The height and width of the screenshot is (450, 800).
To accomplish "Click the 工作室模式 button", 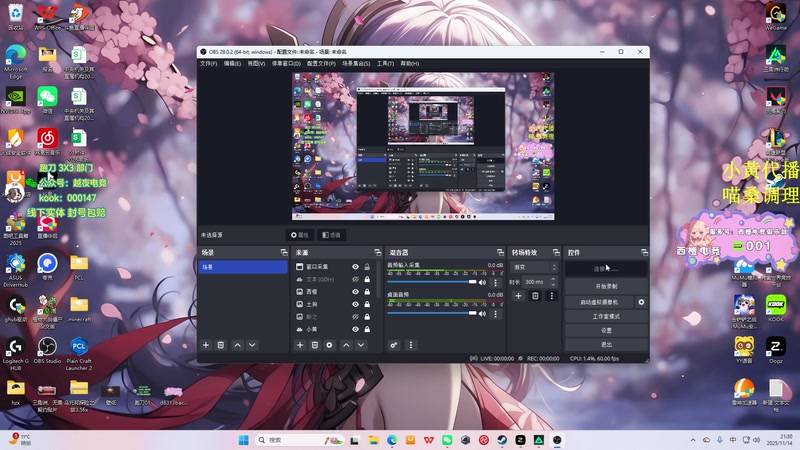I will 606,315.
